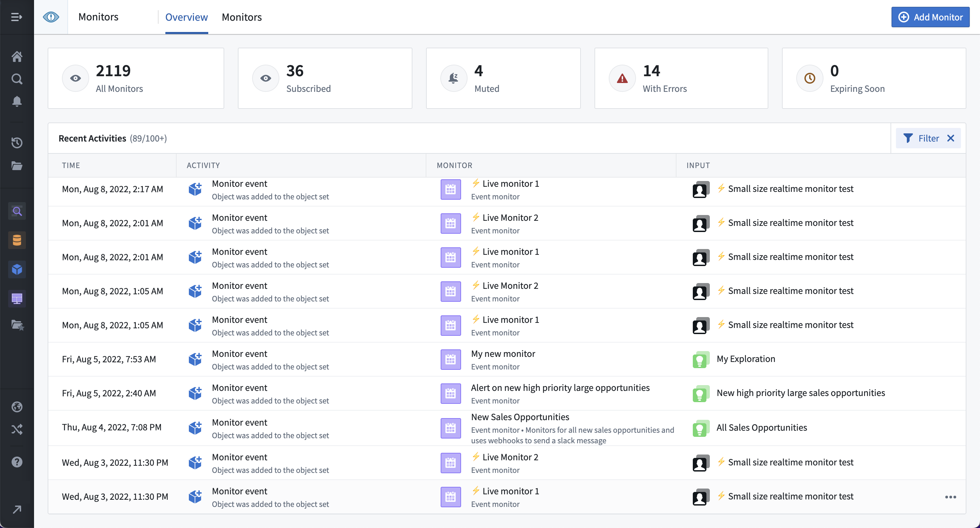Open the files folder icon
The width and height of the screenshot is (980, 528).
(x=17, y=165)
